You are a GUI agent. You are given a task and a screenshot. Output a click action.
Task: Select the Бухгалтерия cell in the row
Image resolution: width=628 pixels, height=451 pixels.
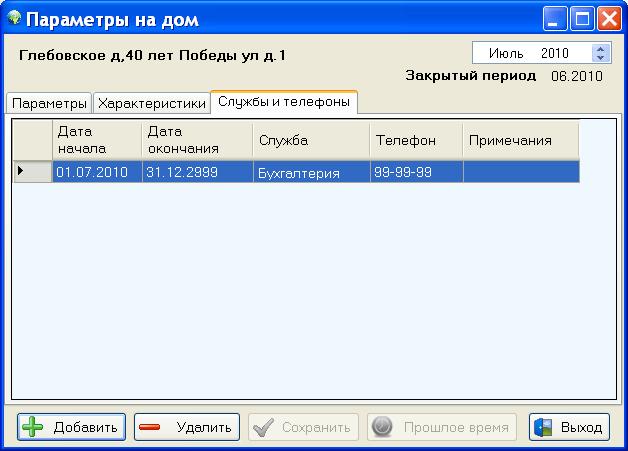pos(310,172)
